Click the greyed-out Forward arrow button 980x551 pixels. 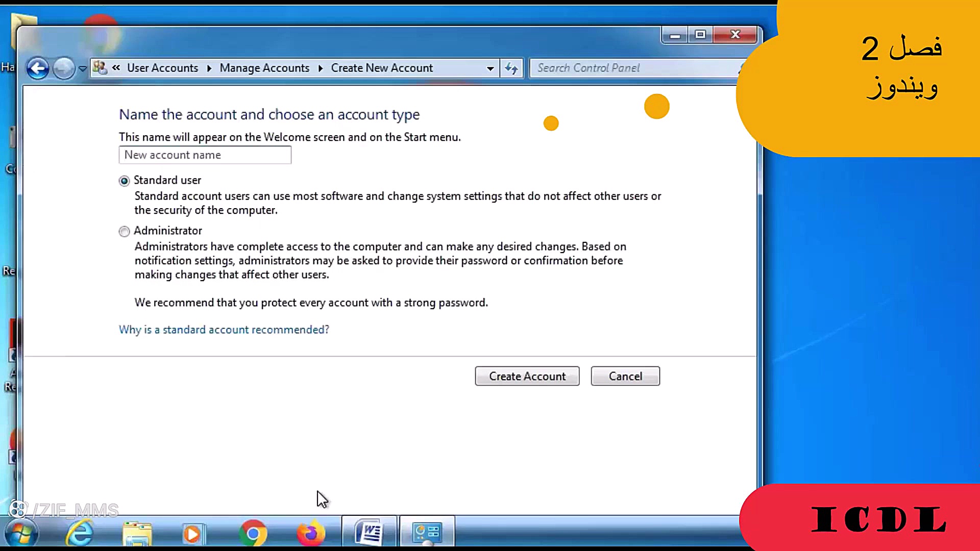pos(63,68)
